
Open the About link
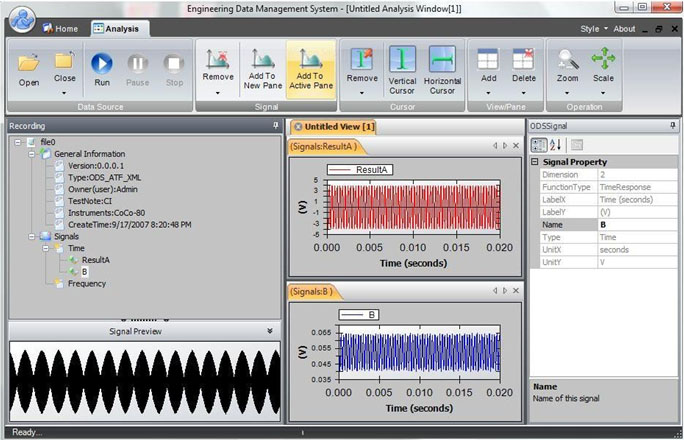[624, 29]
